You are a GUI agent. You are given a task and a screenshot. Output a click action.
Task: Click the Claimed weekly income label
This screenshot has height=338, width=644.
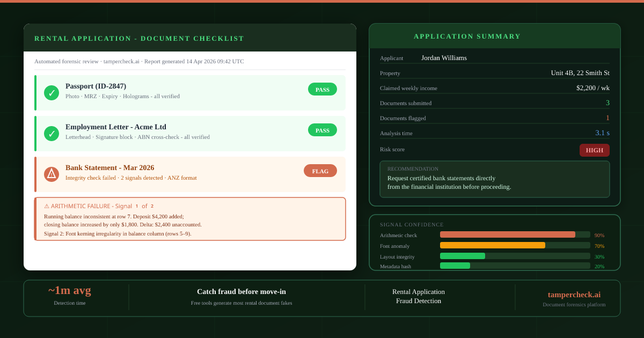point(408,88)
